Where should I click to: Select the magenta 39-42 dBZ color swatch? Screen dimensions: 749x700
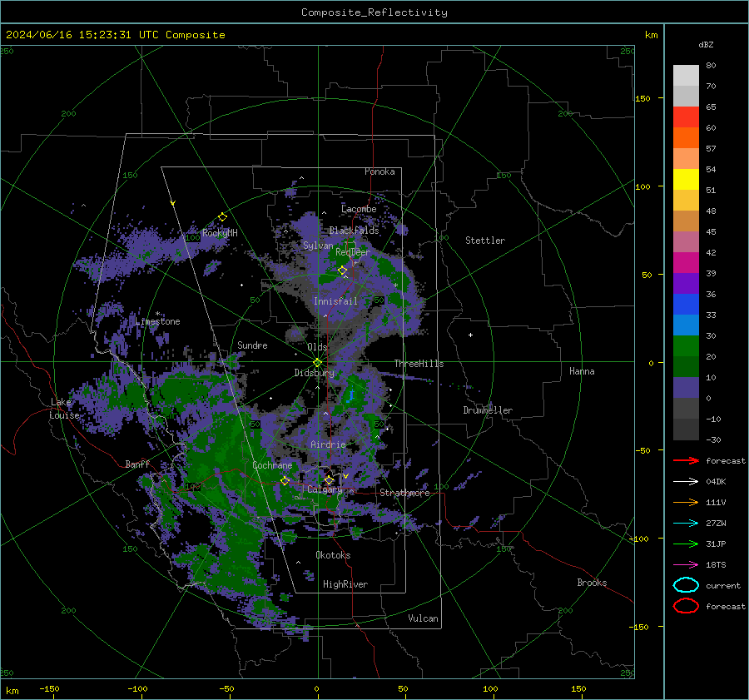686,263
